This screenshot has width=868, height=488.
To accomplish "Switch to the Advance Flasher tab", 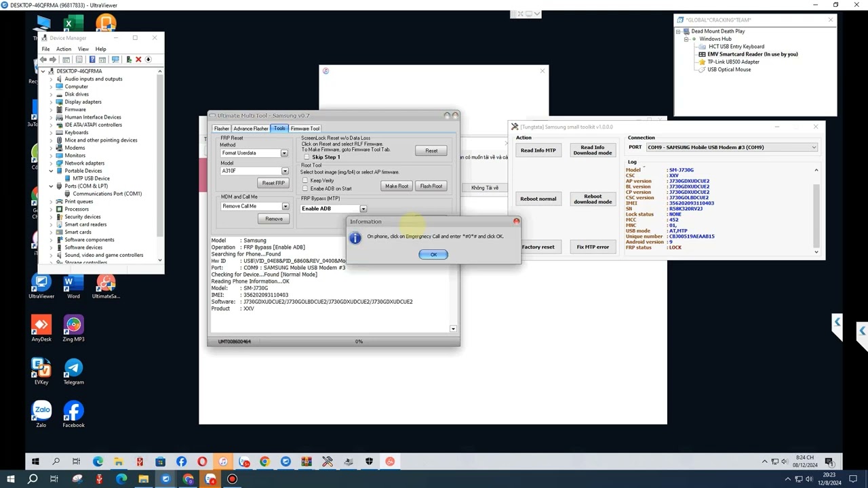I will [x=251, y=129].
